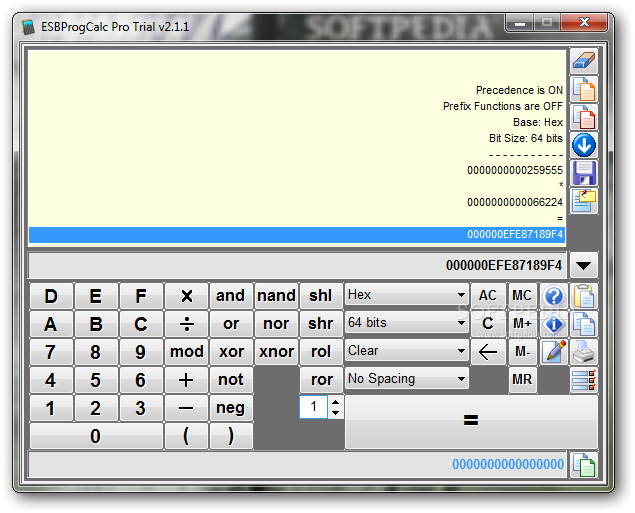Click the digit 0 key
The image size is (635, 513).
pyautogui.click(x=96, y=436)
